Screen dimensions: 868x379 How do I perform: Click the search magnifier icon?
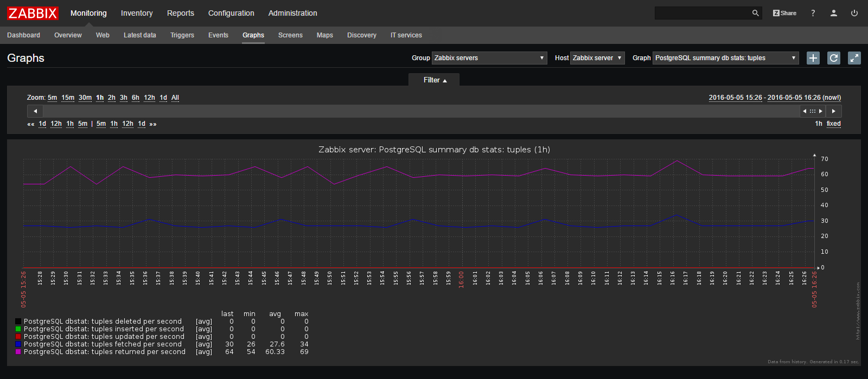click(755, 13)
